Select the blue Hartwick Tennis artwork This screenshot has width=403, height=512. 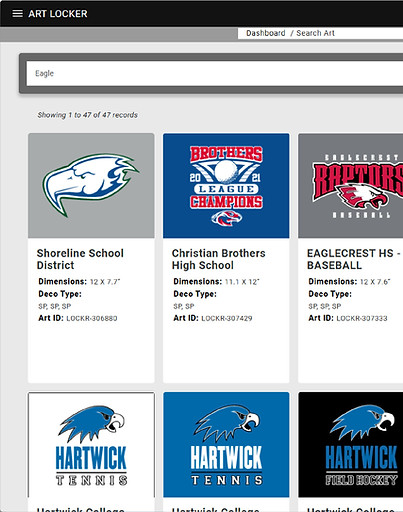pos(226,445)
